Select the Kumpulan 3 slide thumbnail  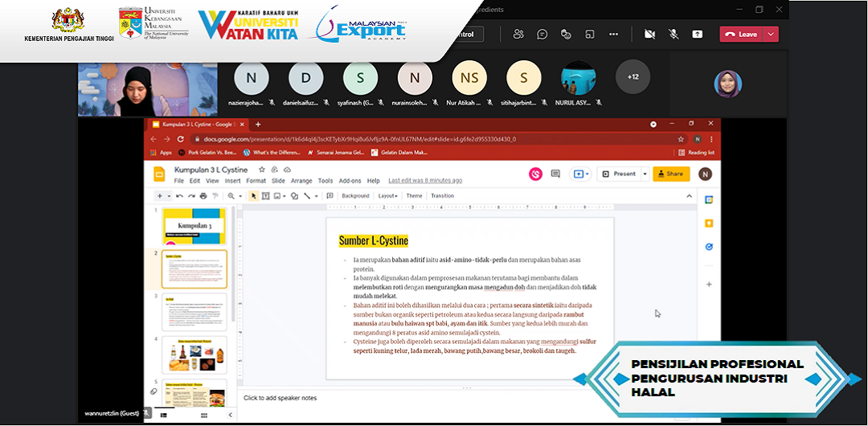click(x=194, y=225)
